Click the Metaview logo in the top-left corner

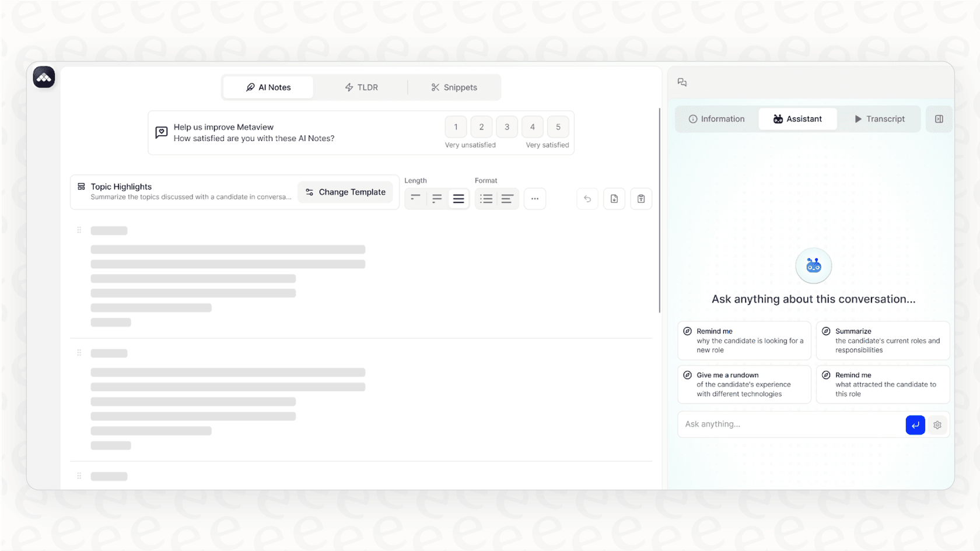[44, 76]
